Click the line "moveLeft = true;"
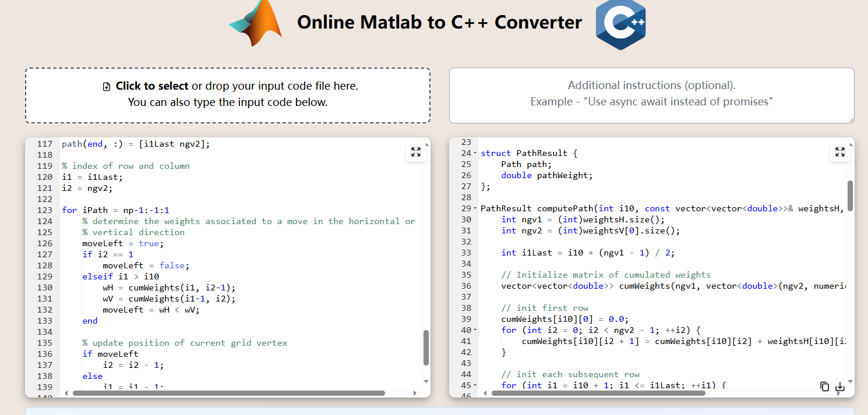The width and height of the screenshot is (868, 415). point(124,243)
